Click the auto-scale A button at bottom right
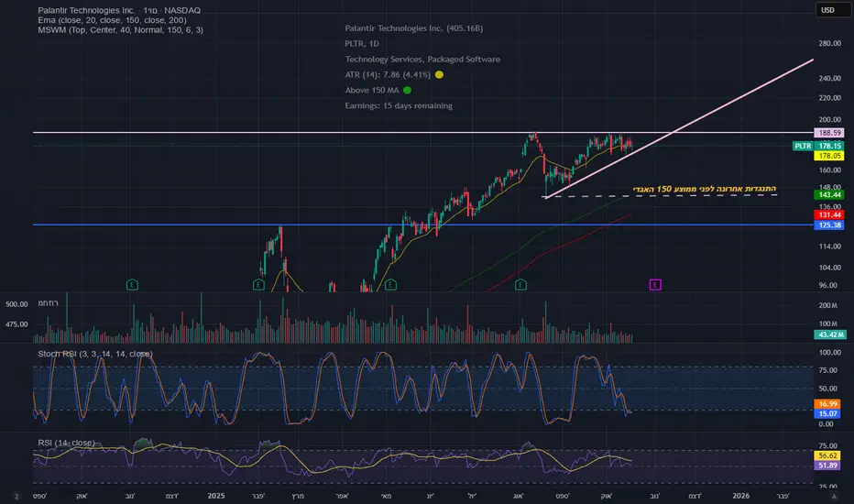Screen dimensions: 854x504 (x=834, y=496)
